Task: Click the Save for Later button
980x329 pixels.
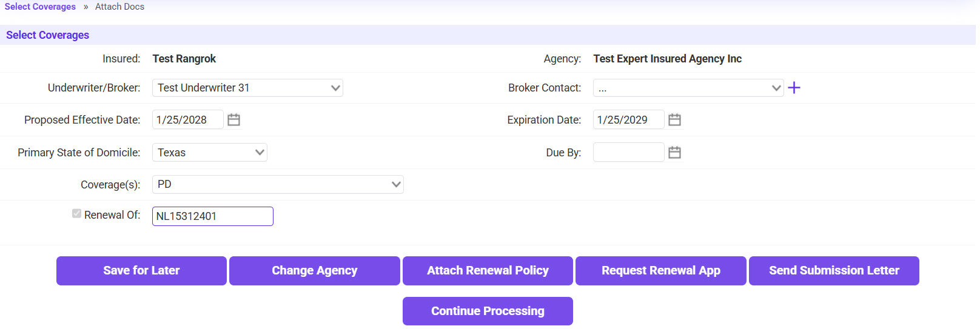Action: 141,271
